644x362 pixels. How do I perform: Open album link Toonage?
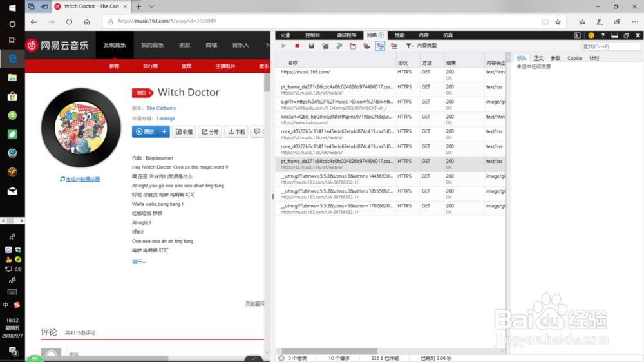point(166,119)
